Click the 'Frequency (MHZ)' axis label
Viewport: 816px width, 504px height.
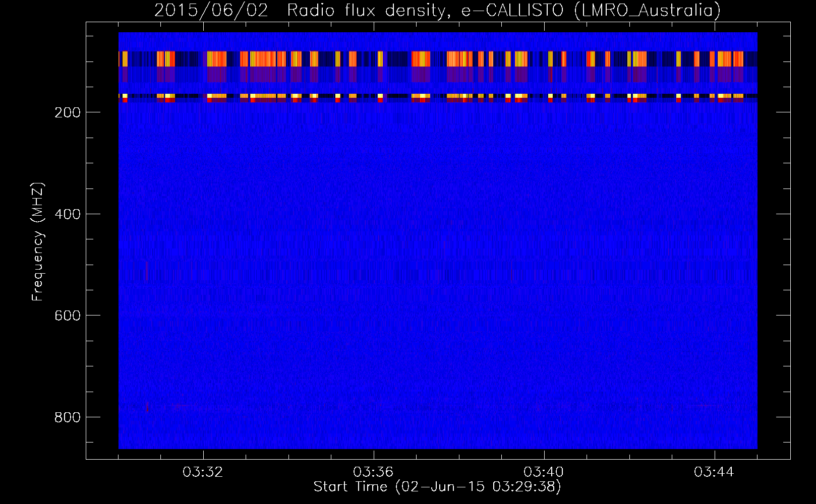(x=38, y=241)
